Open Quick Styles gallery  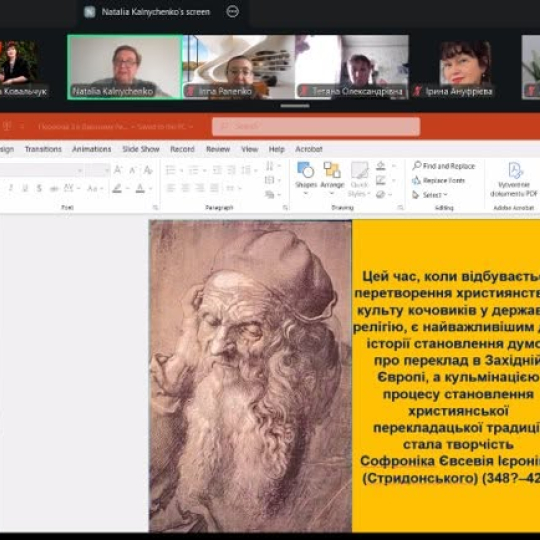[359, 179]
